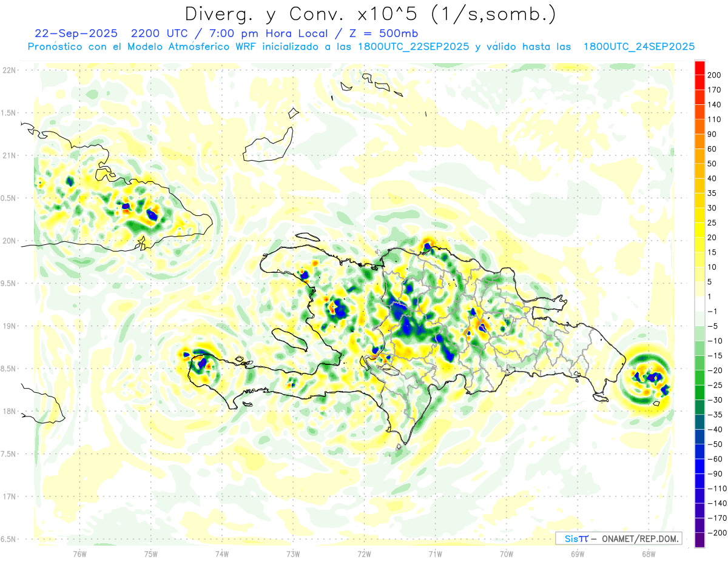Click the legend value '-200'
The width and height of the screenshot is (728, 562).
[716, 533]
